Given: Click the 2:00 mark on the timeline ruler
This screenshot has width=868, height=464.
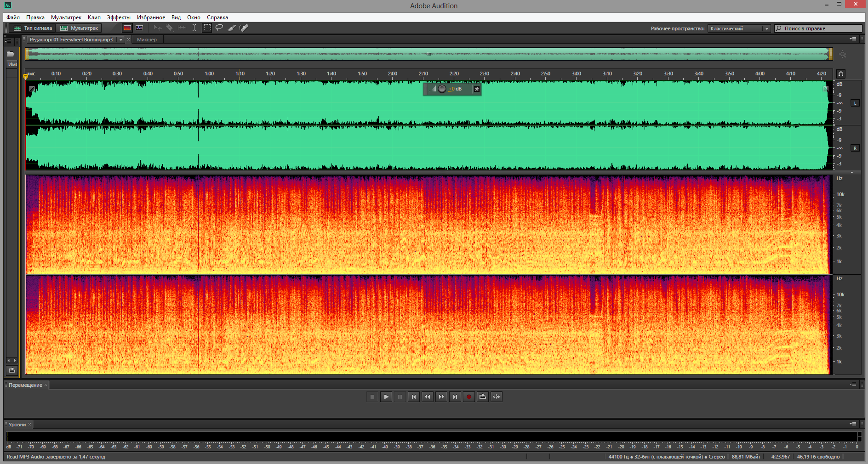Looking at the screenshot, I should coord(392,74).
